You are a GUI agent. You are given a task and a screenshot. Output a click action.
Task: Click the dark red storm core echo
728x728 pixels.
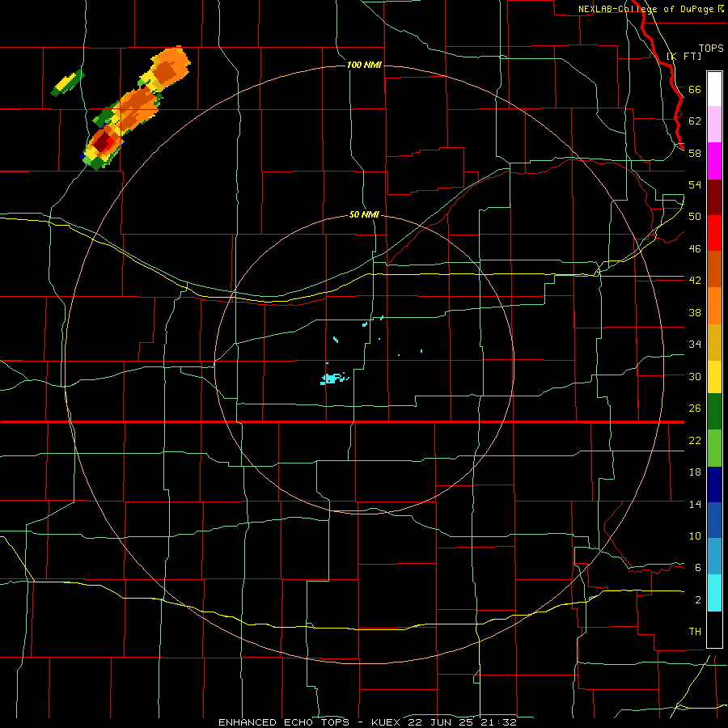(x=102, y=143)
